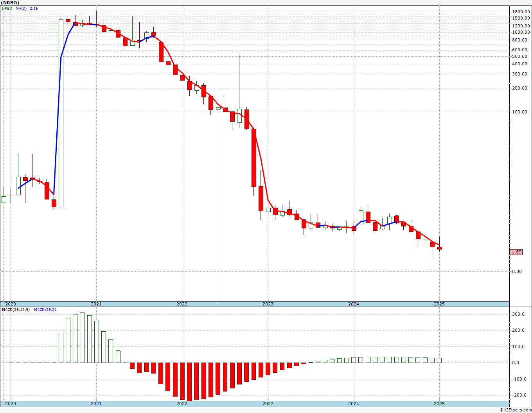532x413 pixels.
Task: Click the MACD:29.21 value label
Action: [45, 310]
